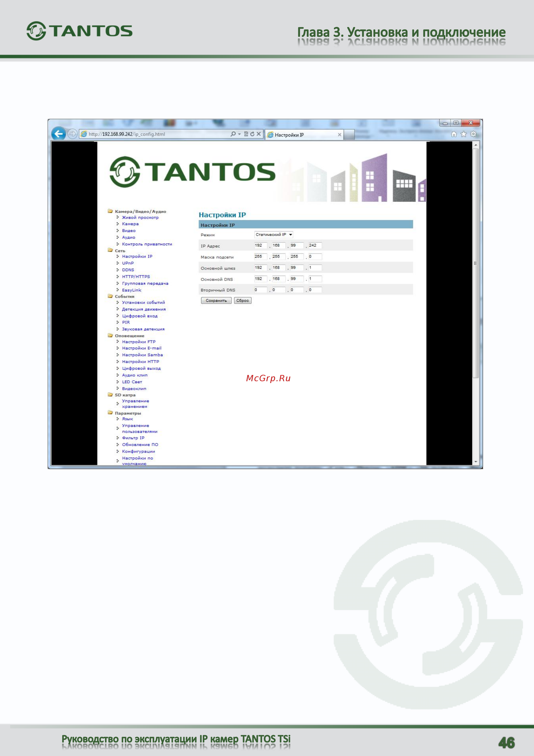Open 'Цифровой вход' menu link

tap(139, 316)
